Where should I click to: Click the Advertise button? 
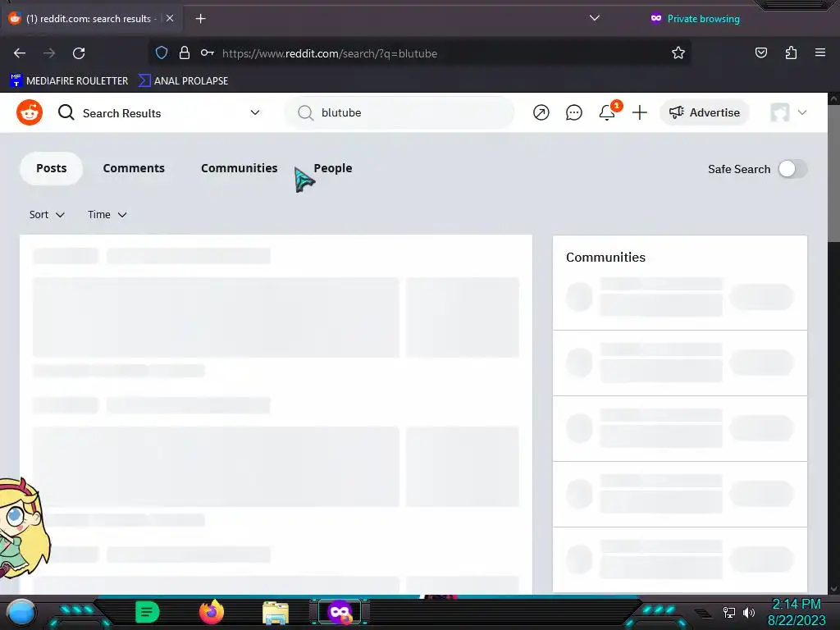coord(705,112)
